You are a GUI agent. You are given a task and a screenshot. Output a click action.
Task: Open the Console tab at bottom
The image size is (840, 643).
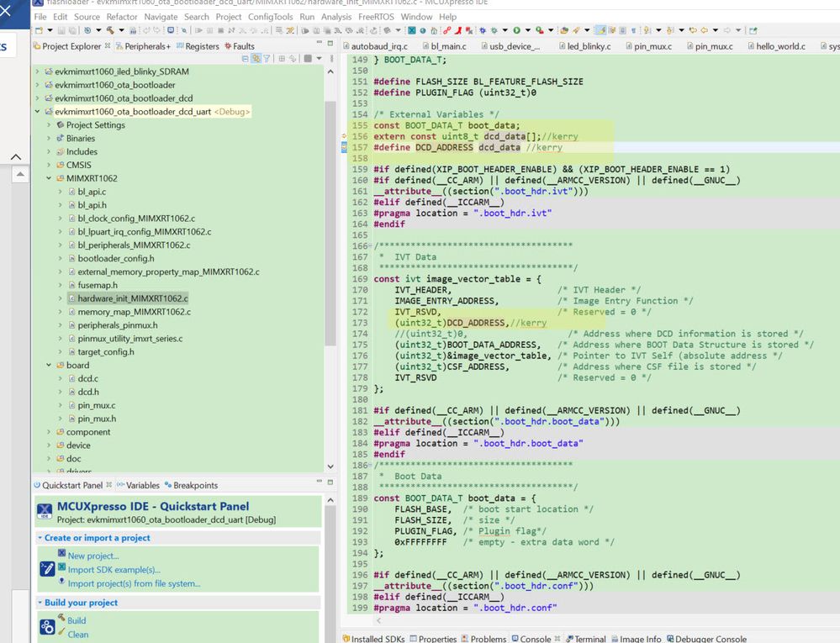click(x=531, y=639)
